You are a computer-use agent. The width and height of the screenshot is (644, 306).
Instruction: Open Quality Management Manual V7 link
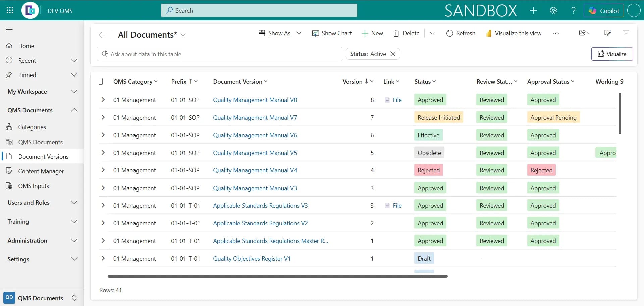pos(255,118)
